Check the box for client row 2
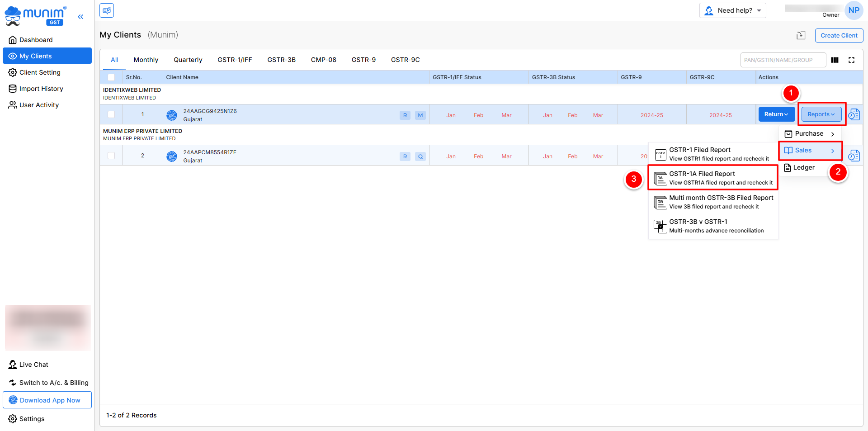 click(x=111, y=156)
